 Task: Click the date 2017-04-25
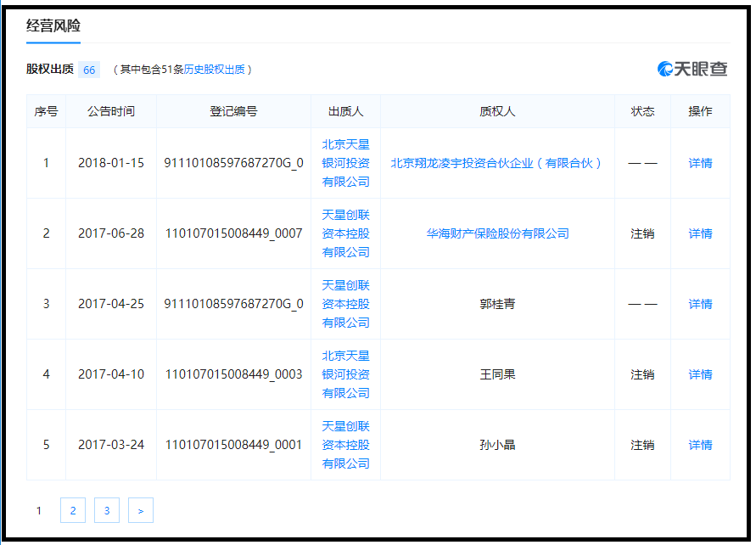pos(111,304)
